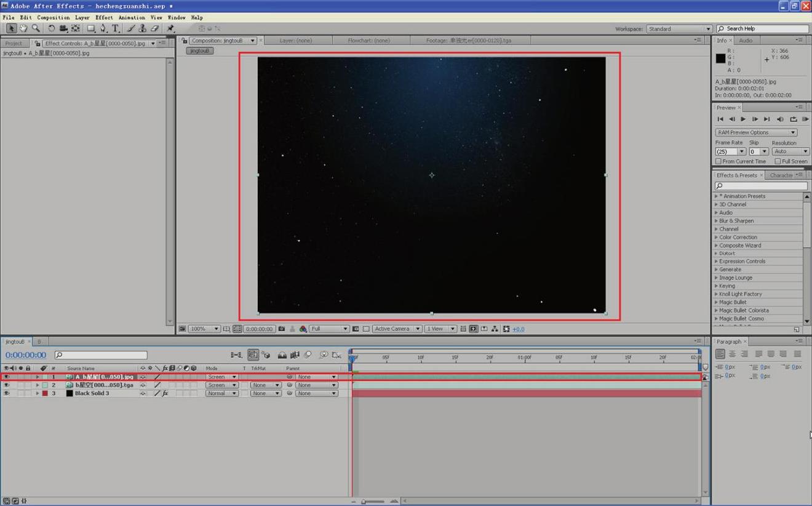Screen dimensions: 812x506
Task: Jump to first frame in Preview
Action: click(x=720, y=119)
